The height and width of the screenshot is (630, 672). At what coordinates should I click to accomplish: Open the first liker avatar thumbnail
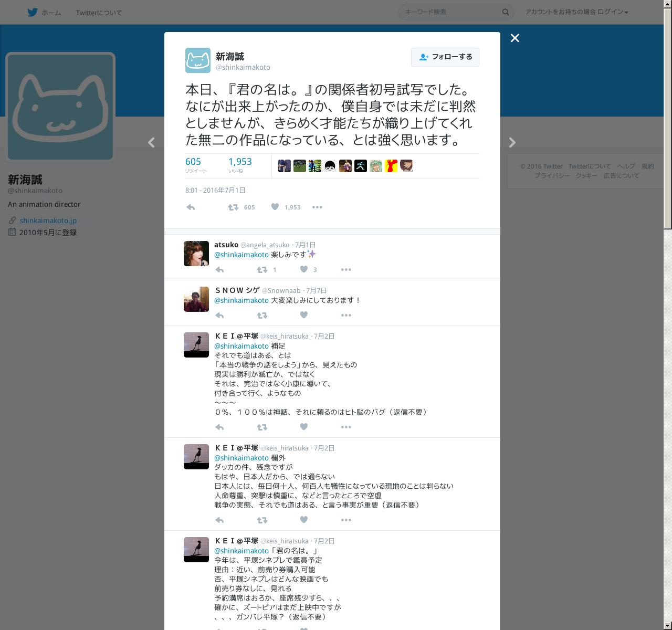point(284,166)
